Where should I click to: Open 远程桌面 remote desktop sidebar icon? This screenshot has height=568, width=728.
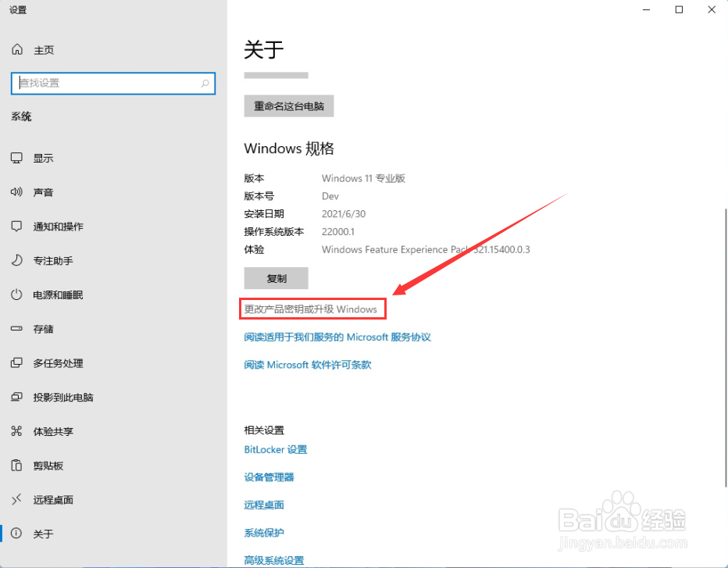point(17,499)
